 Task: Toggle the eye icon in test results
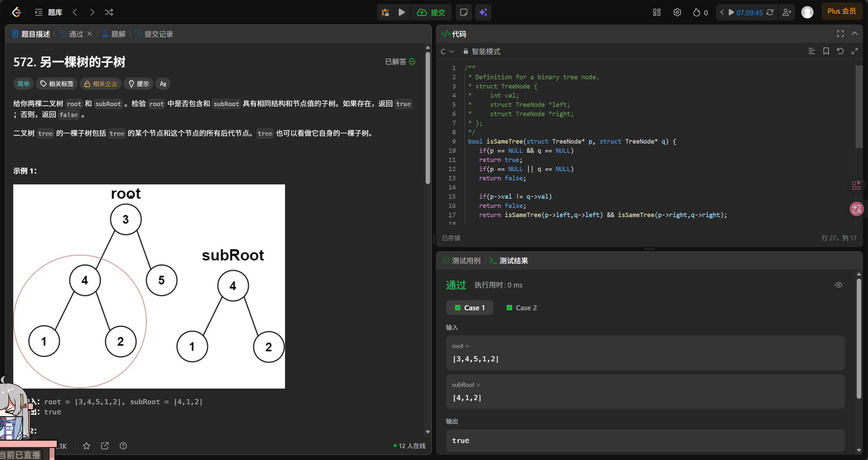point(838,285)
